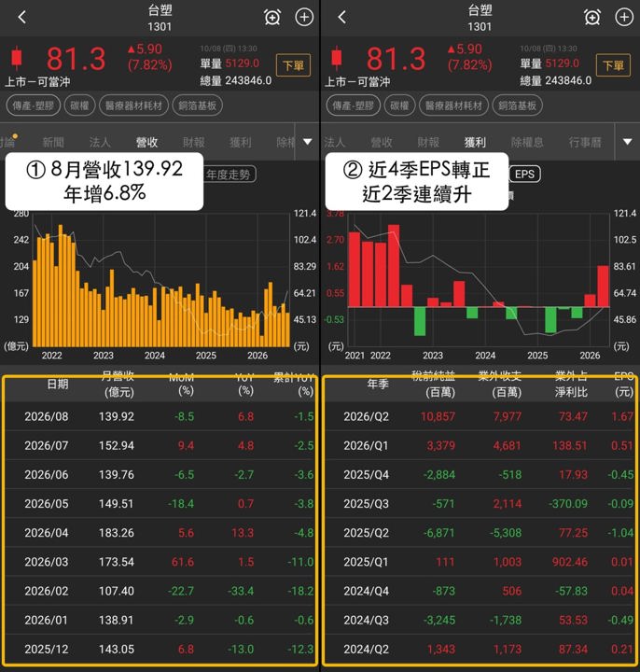Screen dimensions: 640x672
Task: Select the 2025/Q4 earnings row
Action: point(480,474)
